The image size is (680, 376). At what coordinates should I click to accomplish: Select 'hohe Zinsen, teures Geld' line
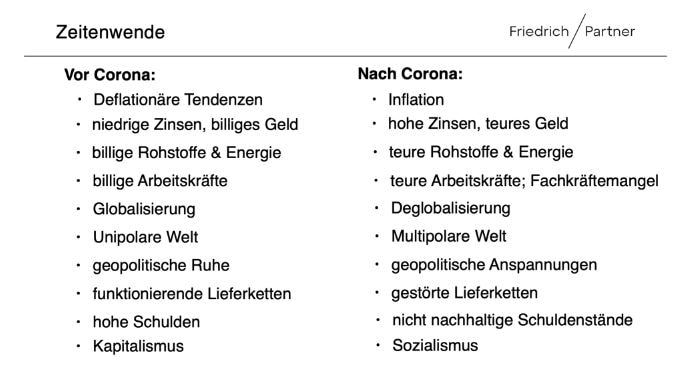[478, 124]
